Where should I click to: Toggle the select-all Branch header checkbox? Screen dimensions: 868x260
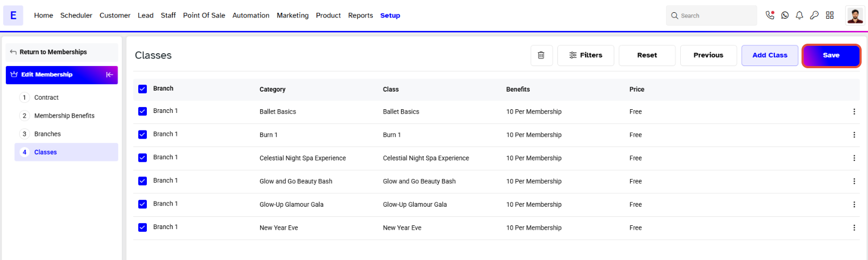143,89
